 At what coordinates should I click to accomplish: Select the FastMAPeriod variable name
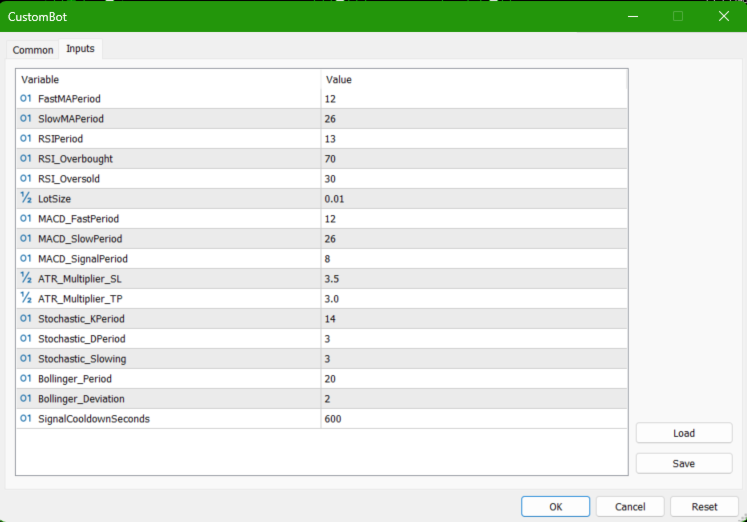tap(69, 99)
